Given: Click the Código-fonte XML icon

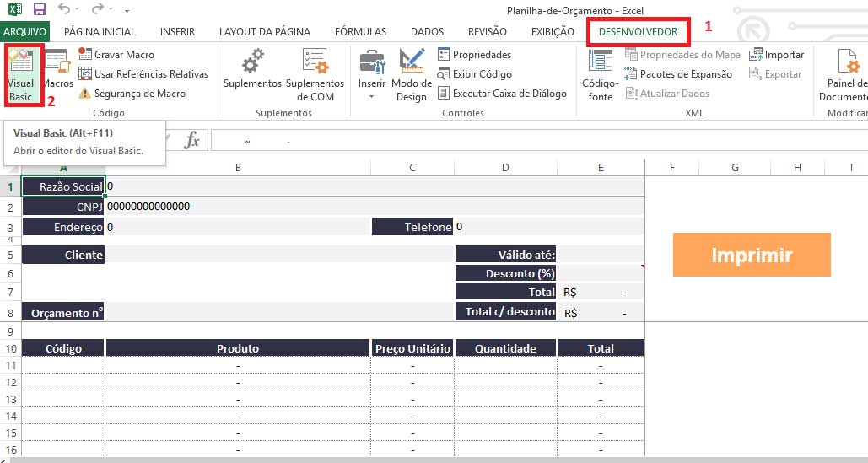Looking at the screenshot, I should click(x=601, y=74).
